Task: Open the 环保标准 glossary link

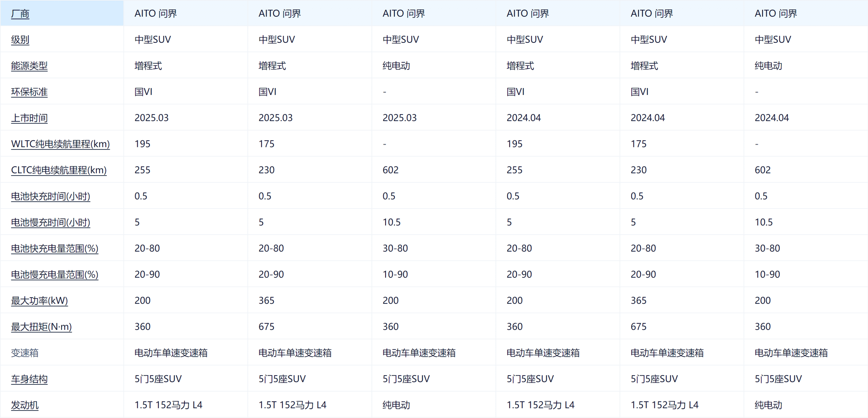Action: (x=29, y=92)
